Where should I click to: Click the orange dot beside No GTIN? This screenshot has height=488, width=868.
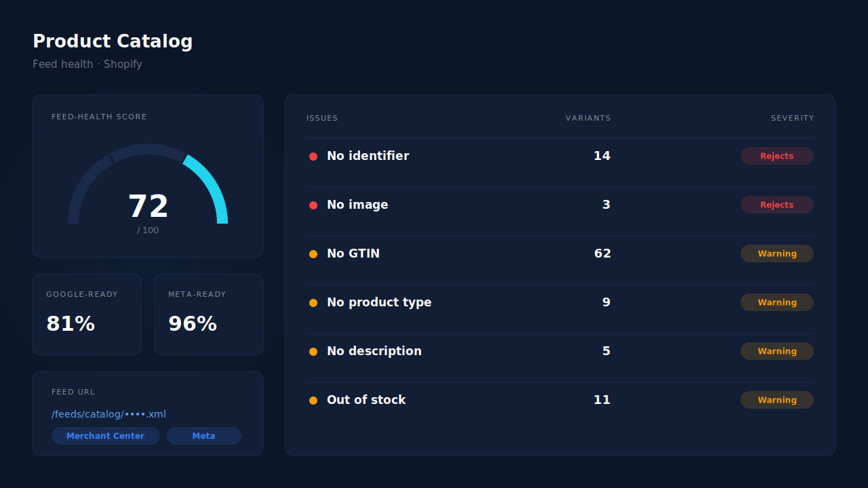coord(313,254)
